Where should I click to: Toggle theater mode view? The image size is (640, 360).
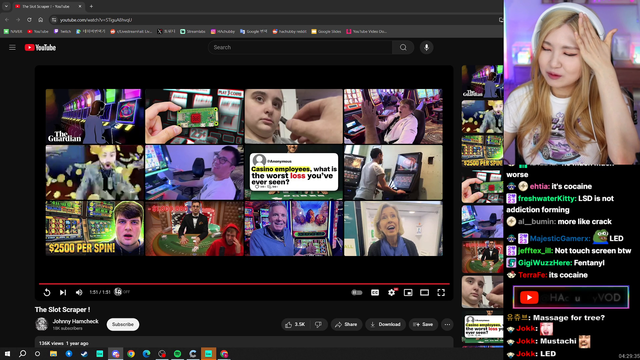424,292
